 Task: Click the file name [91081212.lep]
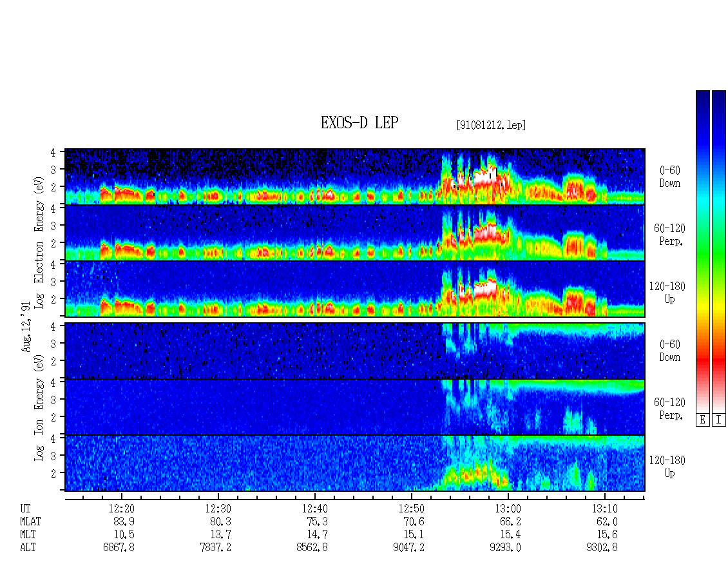pyautogui.click(x=491, y=125)
